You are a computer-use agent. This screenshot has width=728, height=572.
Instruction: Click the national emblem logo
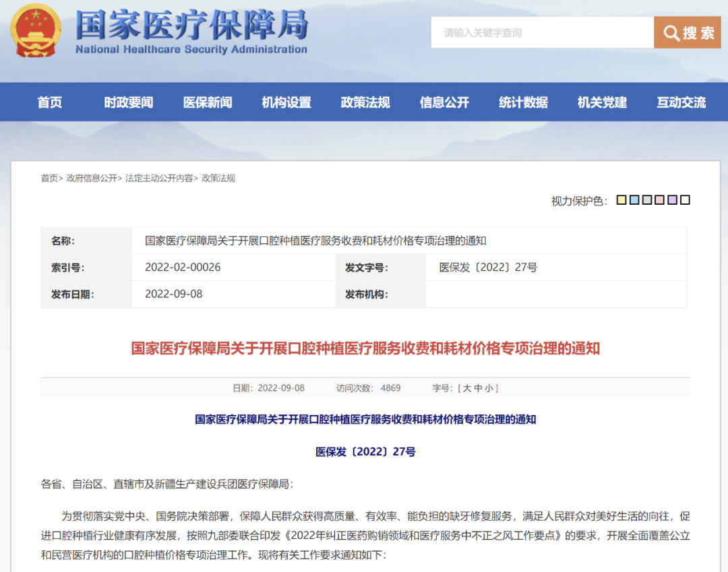tap(36, 31)
